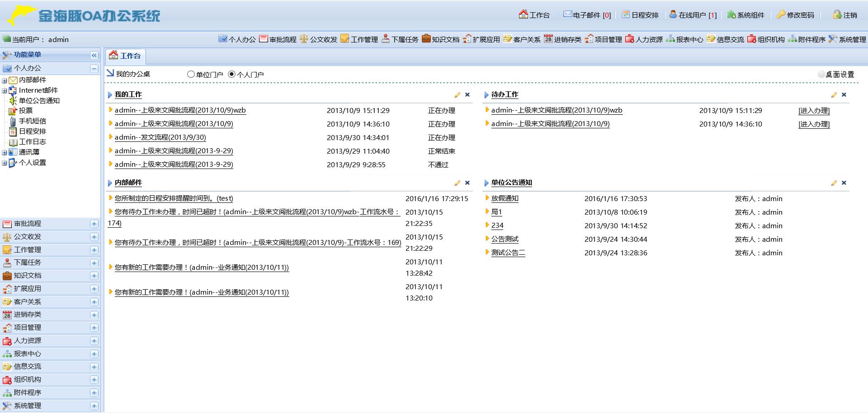The width and height of the screenshot is (868, 413).
Task: Expand the 系统管理 sidebar section
Action: tap(94, 406)
